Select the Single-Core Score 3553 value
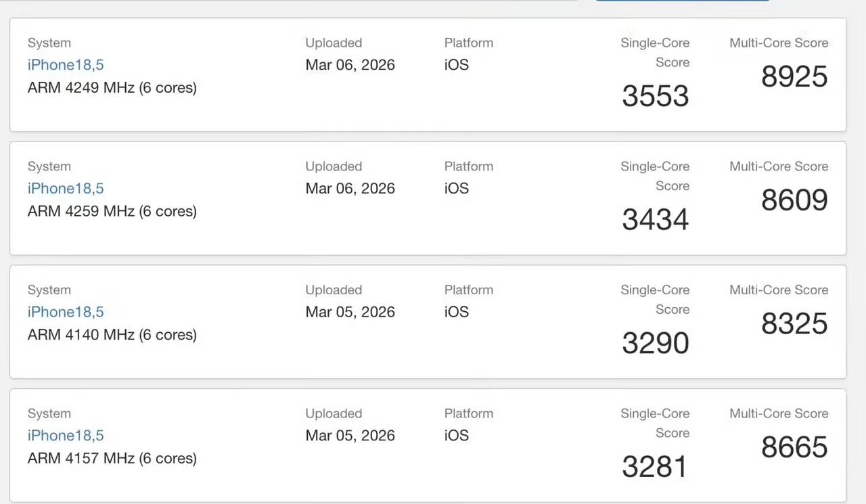The height and width of the screenshot is (504, 866). click(655, 96)
